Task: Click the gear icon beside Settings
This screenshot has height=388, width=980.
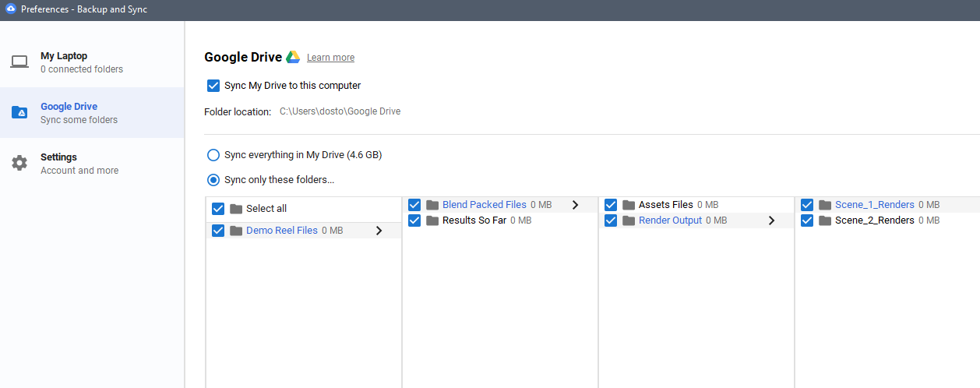Action: point(19,163)
